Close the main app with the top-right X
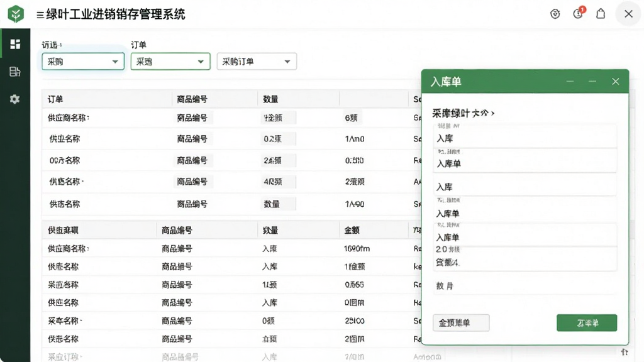The height and width of the screenshot is (362, 644). [628, 14]
